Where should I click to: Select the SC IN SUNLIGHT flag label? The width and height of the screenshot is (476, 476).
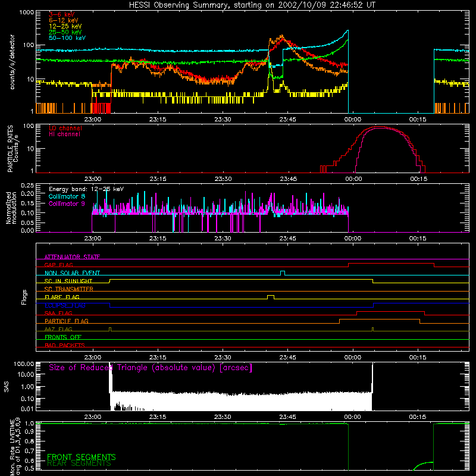coord(68,281)
